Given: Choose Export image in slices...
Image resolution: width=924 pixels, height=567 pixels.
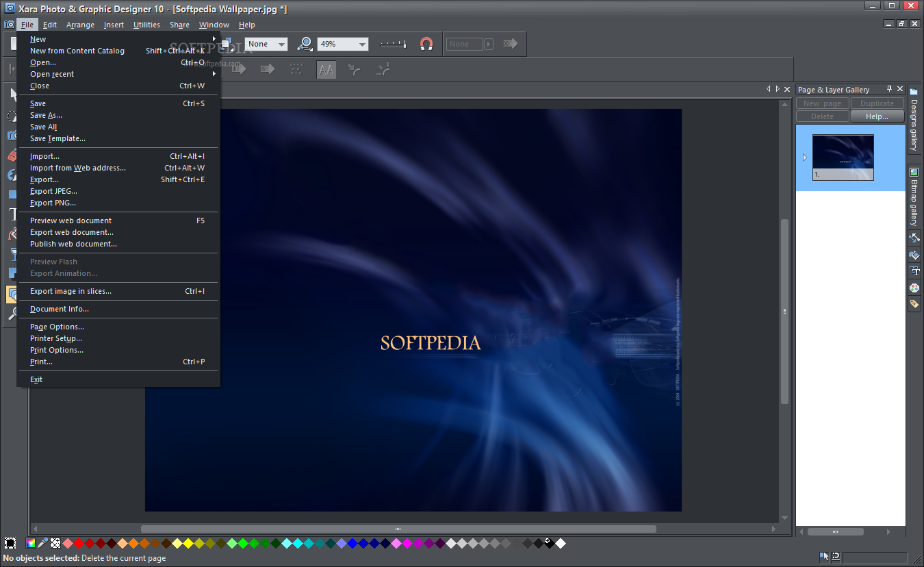Looking at the screenshot, I should click(70, 291).
